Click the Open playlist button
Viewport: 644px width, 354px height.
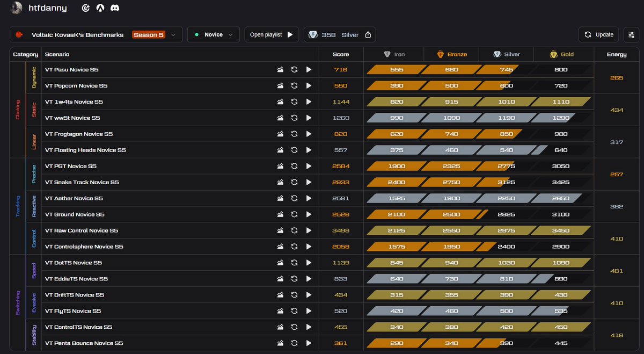click(x=272, y=35)
